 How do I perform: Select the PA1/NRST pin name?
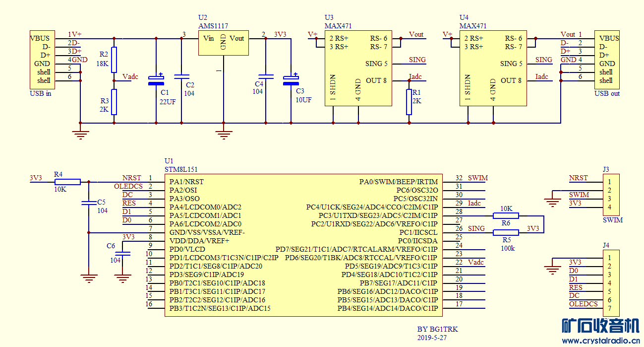[x=186, y=182]
